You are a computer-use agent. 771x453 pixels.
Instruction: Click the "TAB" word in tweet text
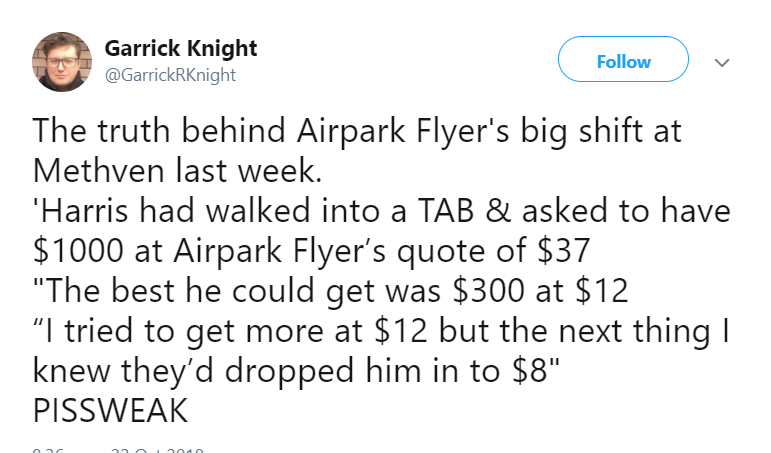(446, 211)
